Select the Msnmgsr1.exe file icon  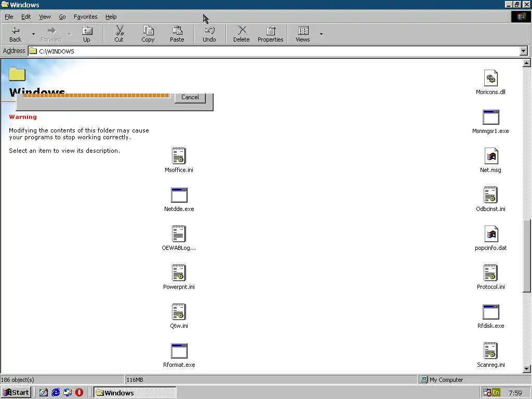(x=490, y=117)
